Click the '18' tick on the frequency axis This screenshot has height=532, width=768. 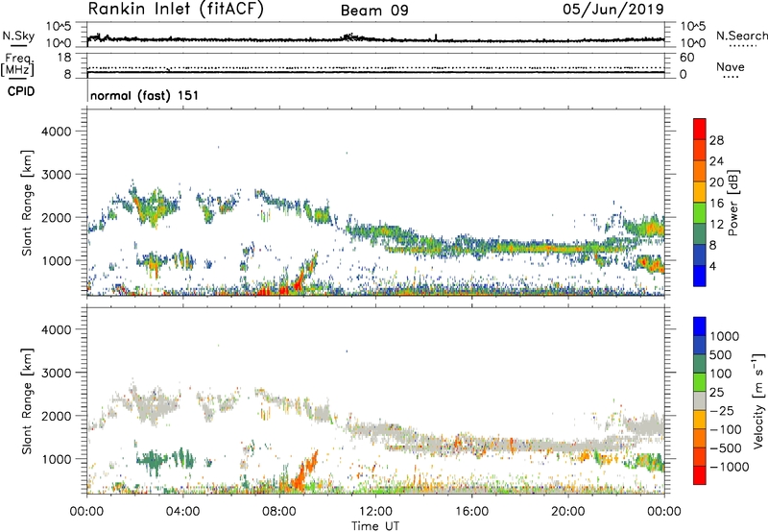click(64, 58)
